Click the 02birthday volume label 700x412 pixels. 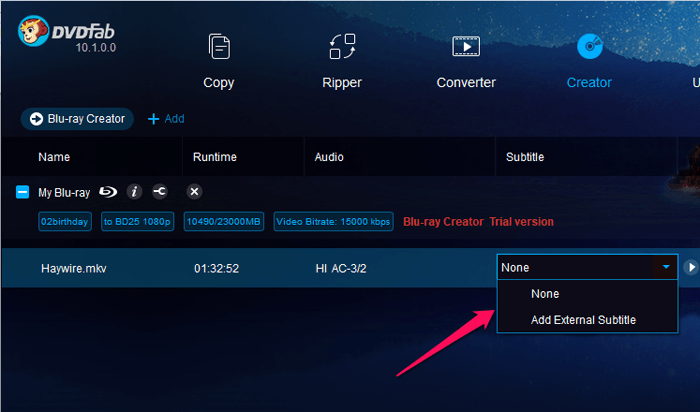tap(65, 222)
